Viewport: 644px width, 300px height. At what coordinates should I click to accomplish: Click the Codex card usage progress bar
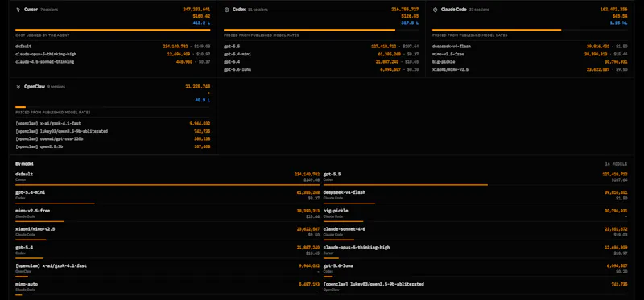tap(321, 30)
